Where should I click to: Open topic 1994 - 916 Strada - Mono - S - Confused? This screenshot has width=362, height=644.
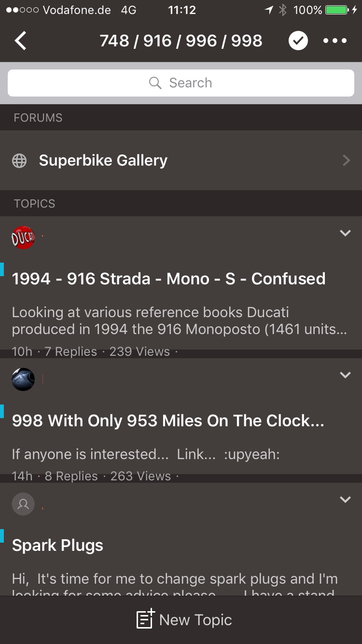pos(168,279)
